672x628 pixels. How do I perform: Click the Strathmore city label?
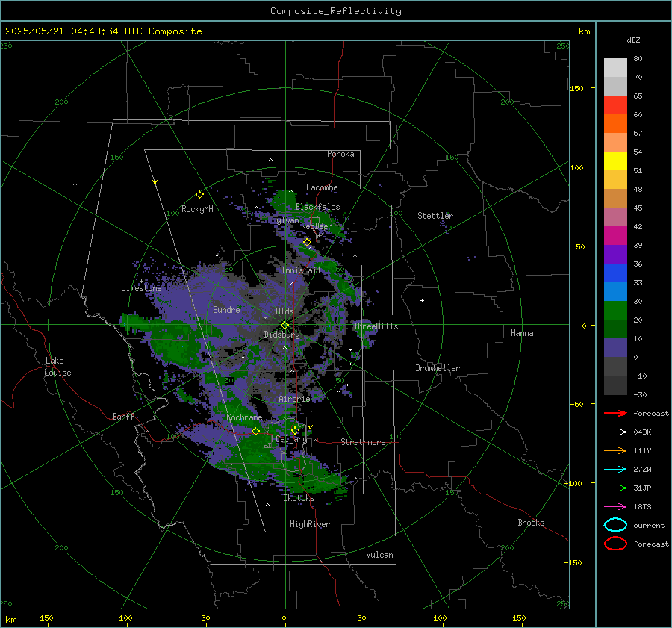tap(363, 442)
